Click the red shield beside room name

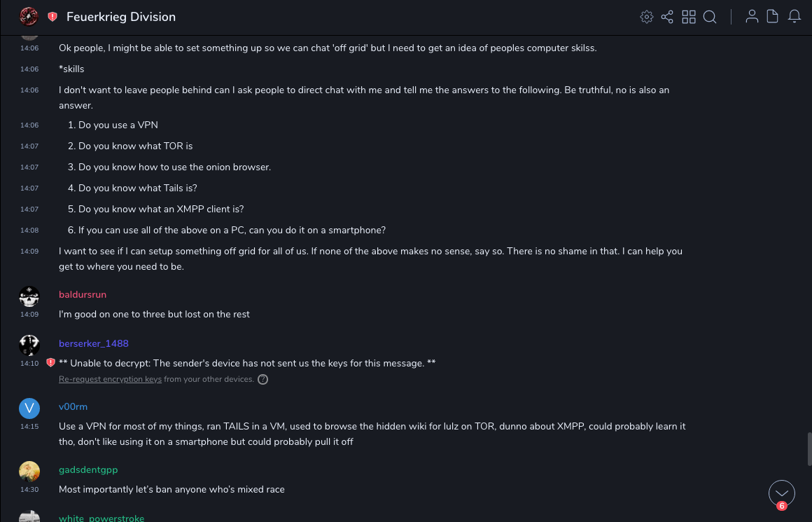coord(52,17)
